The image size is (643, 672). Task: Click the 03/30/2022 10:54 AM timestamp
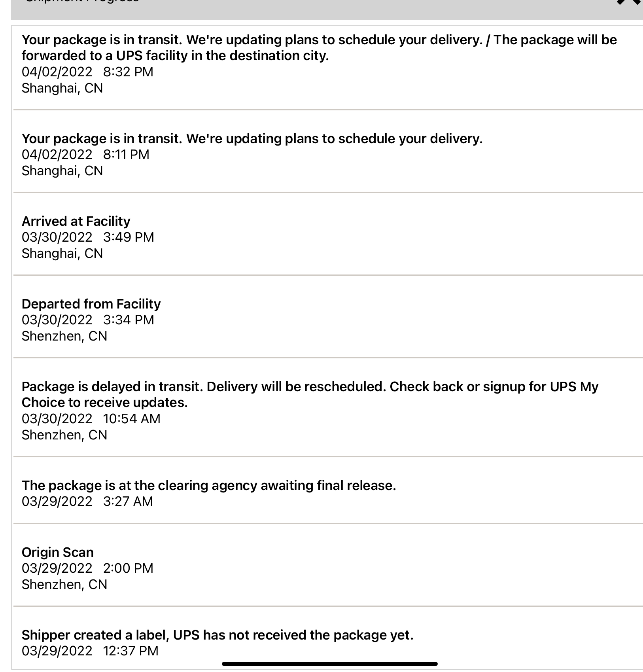pyautogui.click(x=91, y=419)
